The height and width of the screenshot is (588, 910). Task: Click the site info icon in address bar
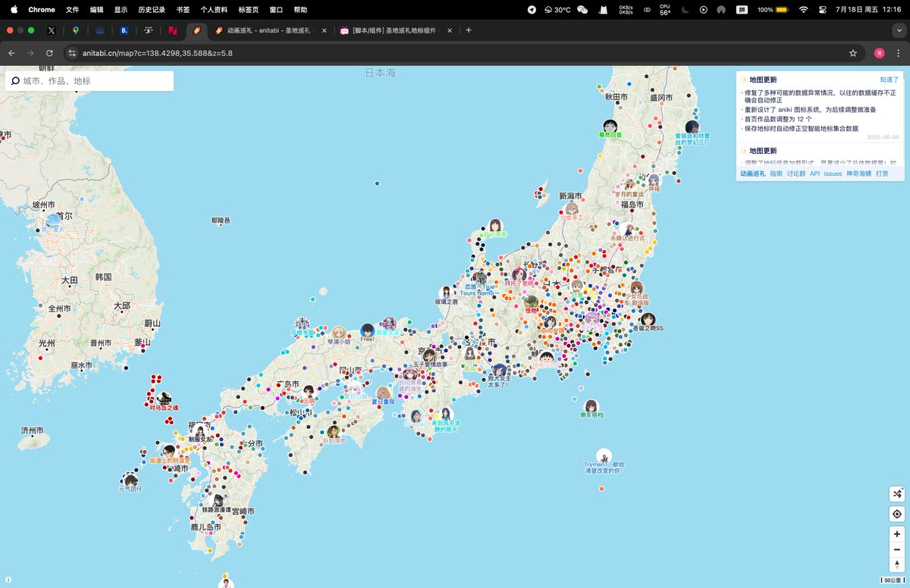[x=72, y=53]
